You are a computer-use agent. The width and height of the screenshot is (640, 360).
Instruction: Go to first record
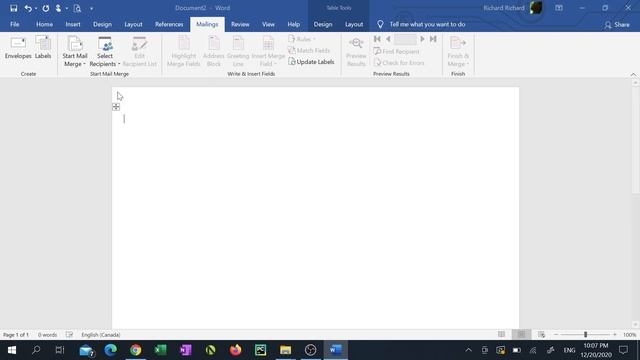pyautogui.click(x=377, y=39)
